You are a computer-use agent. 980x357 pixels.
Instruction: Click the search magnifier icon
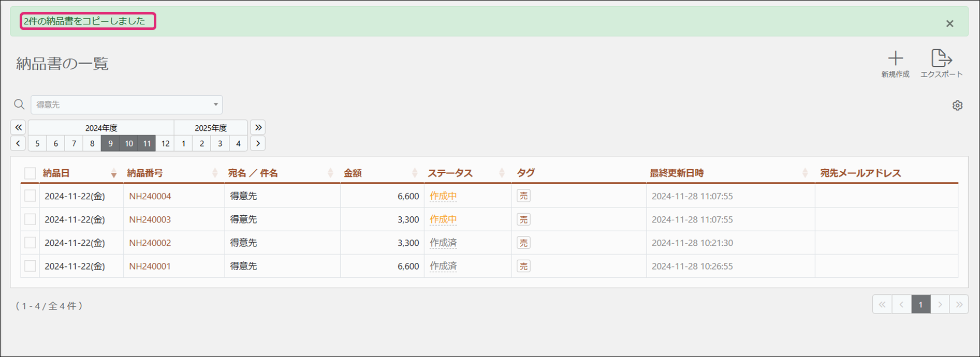point(19,105)
